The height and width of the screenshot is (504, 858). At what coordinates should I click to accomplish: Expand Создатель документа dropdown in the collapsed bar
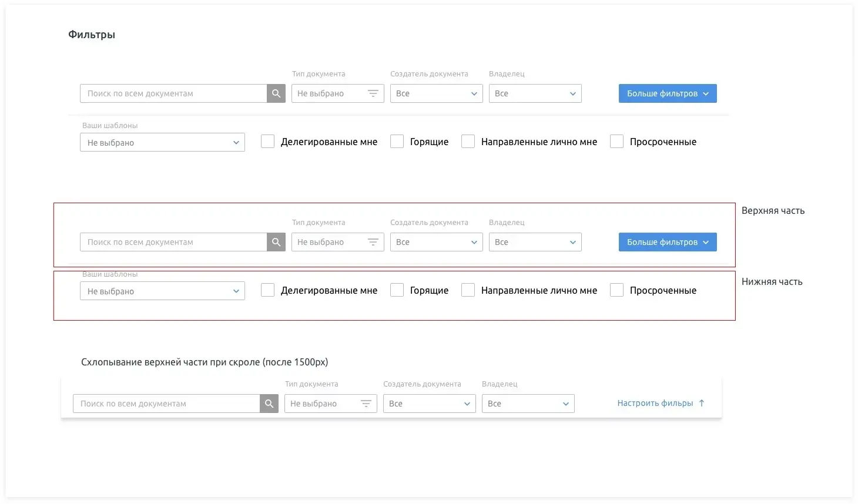coord(430,404)
